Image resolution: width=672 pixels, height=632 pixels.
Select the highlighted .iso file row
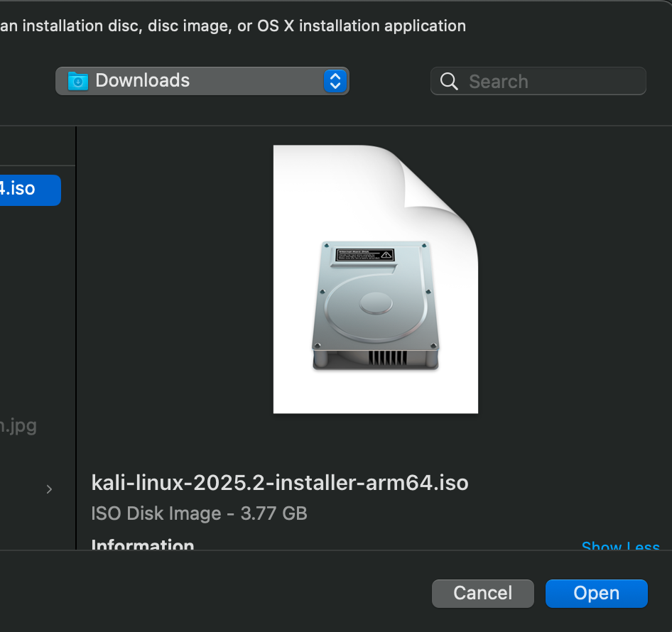pyautogui.click(x=30, y=190)
